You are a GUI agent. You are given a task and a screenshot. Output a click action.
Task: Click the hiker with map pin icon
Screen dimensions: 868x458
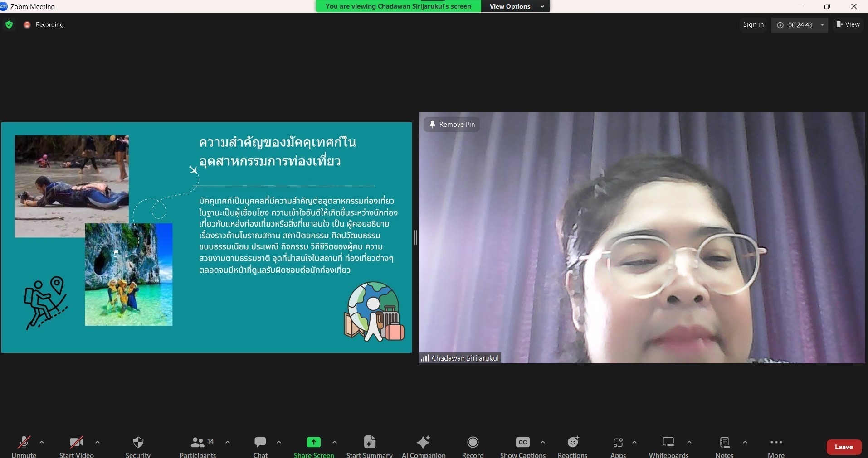point(45,302)
